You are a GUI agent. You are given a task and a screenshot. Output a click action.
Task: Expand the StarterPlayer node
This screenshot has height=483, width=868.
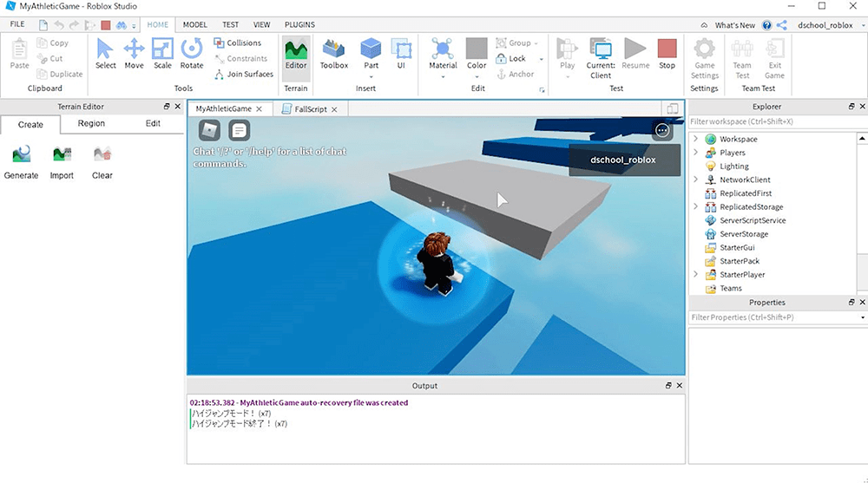tap(696, 274)
